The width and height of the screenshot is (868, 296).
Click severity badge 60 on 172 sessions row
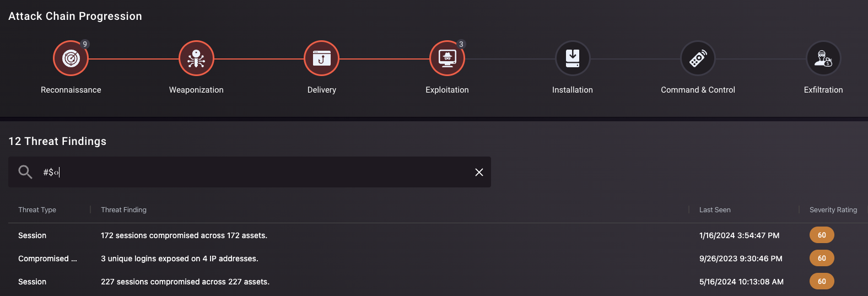tap(822, 235)
